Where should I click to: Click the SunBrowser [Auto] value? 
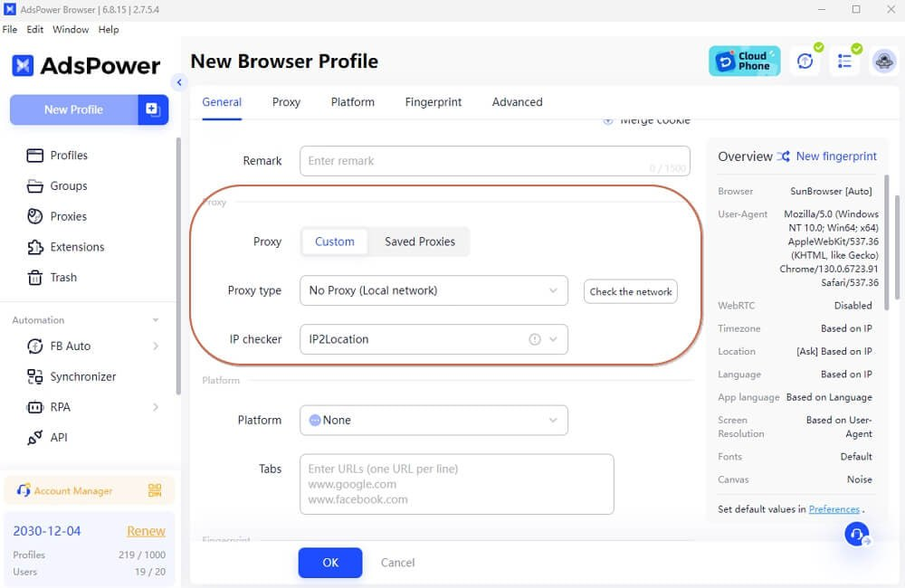[x=831, y=191]
